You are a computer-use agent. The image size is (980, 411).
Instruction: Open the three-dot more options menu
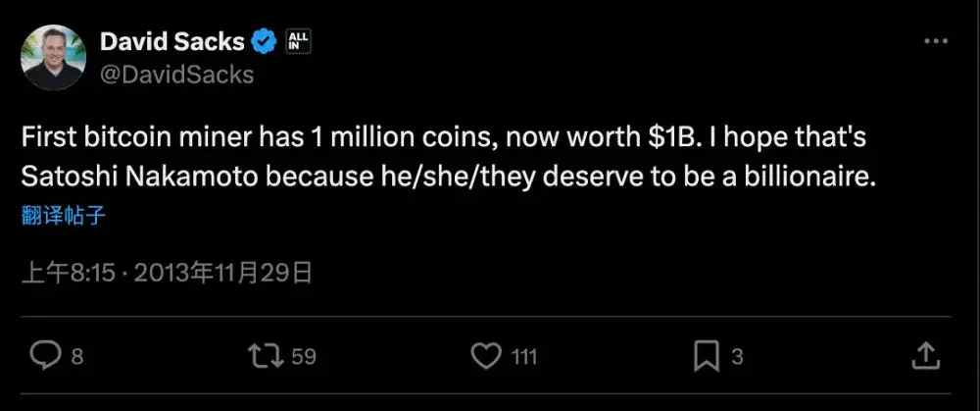[936, 42]
